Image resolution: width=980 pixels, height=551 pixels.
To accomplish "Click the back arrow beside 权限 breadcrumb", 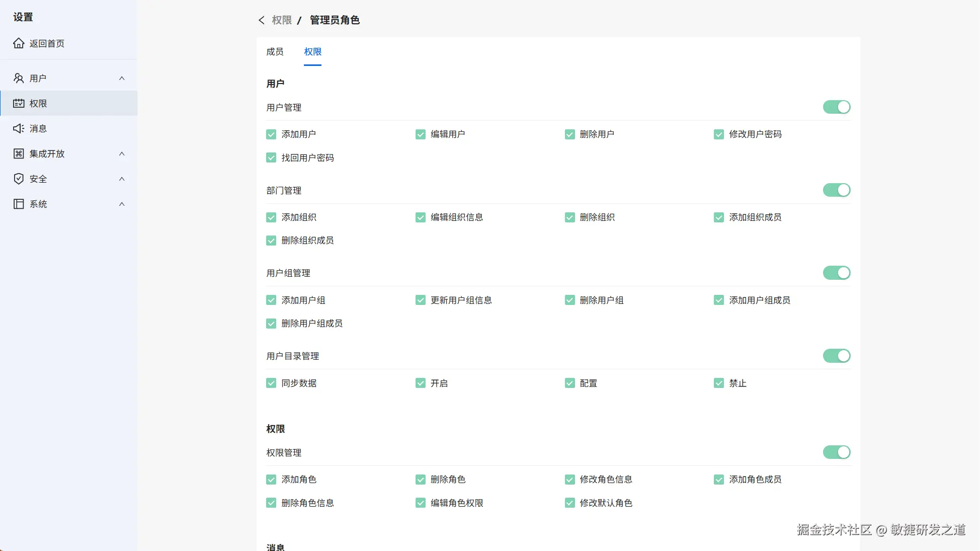I will [261, 20].
